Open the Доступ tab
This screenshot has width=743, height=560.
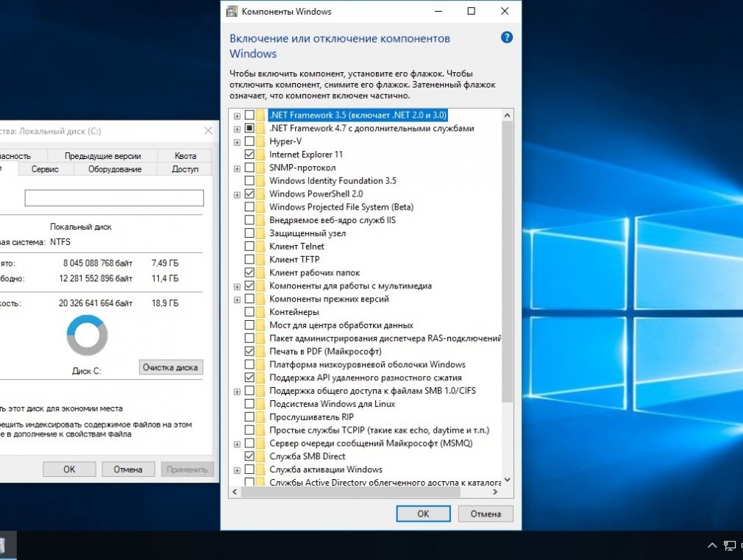185,169
